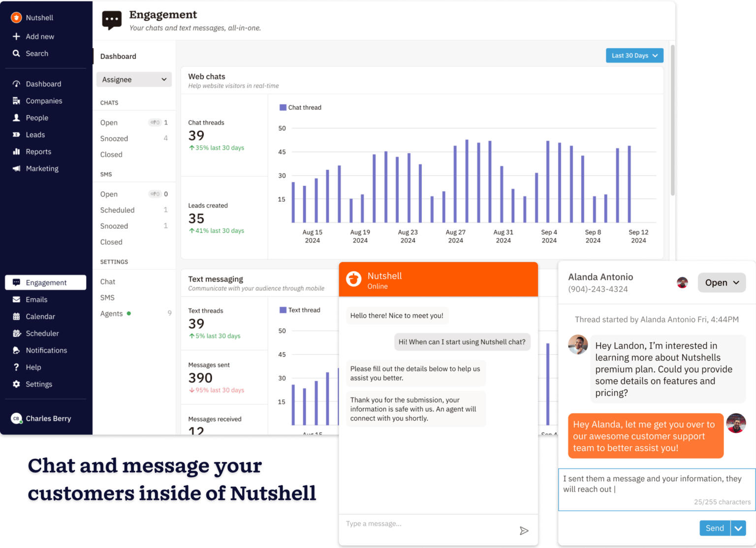Open the Last 30 Days filter
The height and width of the screenshot is (548, 756).
coord(634,55)
